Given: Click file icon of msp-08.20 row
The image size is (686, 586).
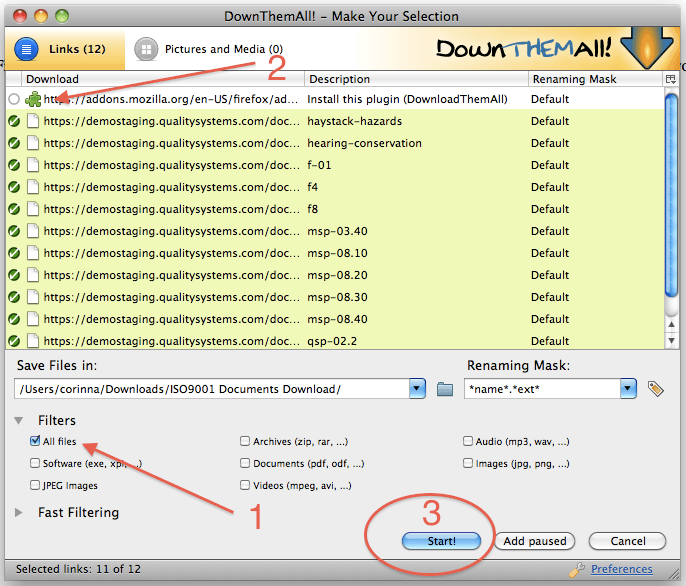Looking at the screenshot, I should point(33,275).
